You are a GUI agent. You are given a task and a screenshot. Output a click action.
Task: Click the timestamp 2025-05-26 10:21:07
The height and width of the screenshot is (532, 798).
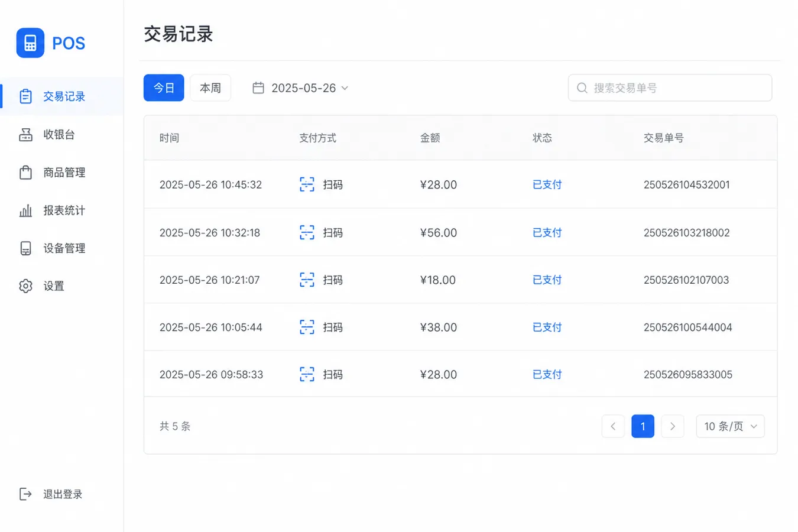point(209,280)
